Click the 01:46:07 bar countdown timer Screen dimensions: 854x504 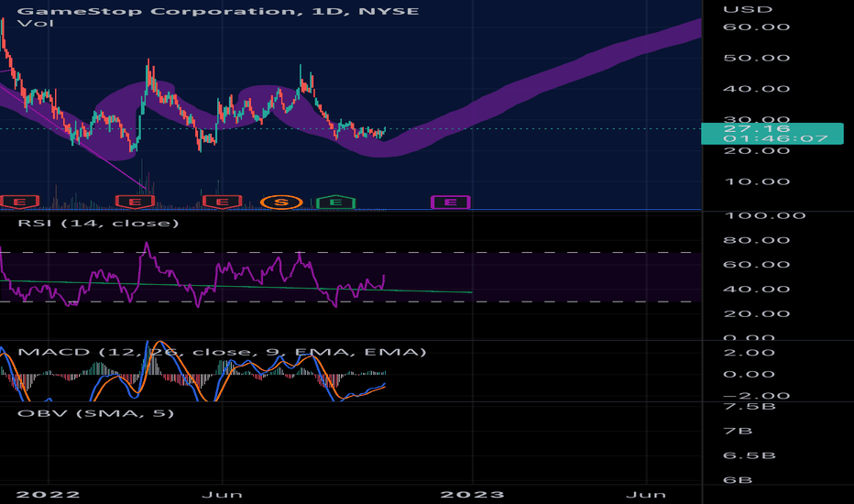775,139
